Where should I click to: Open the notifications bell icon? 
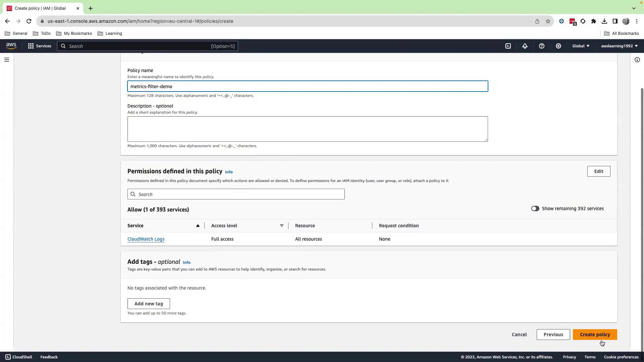click(x=525, y=46)
